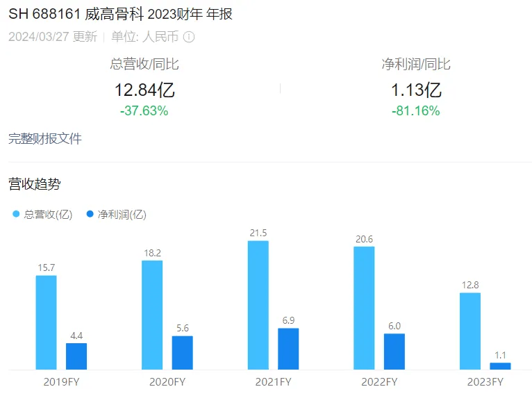Click the info icon beside 单位: 人民币
Image resolution: width=532 pixels, height=396 pixels.
(x=189, y=37)
